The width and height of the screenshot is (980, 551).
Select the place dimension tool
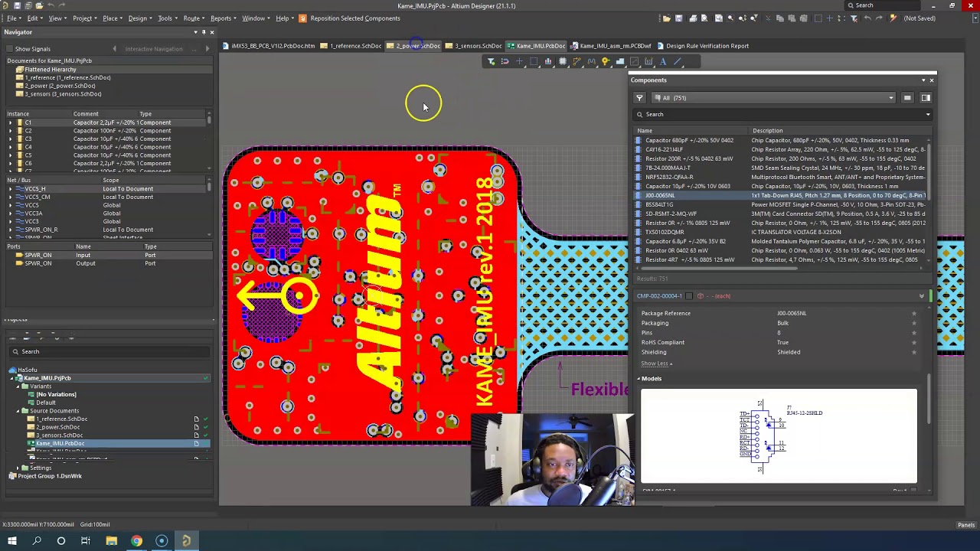(x=648, y=61)
